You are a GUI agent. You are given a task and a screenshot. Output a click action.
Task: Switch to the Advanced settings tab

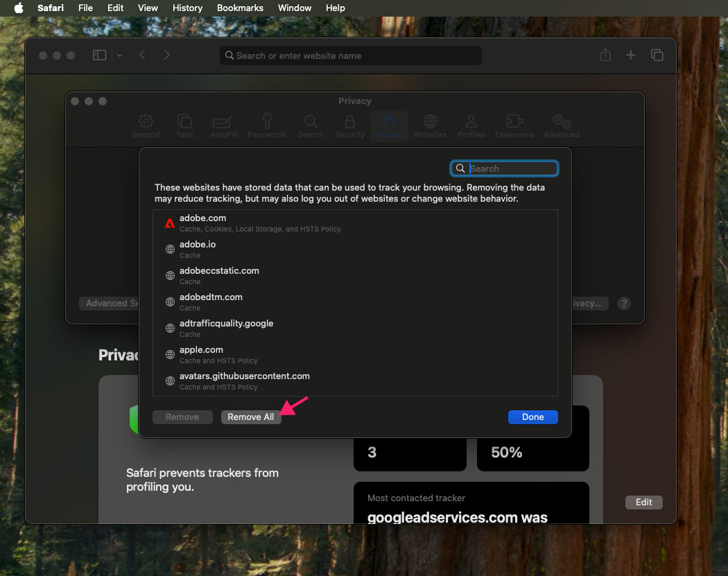(562, 126)
